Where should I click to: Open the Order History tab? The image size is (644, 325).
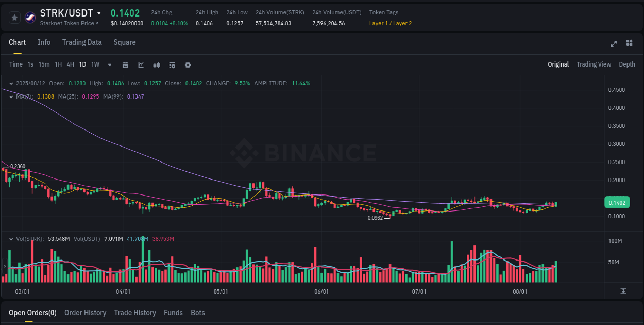click(85, 312)
